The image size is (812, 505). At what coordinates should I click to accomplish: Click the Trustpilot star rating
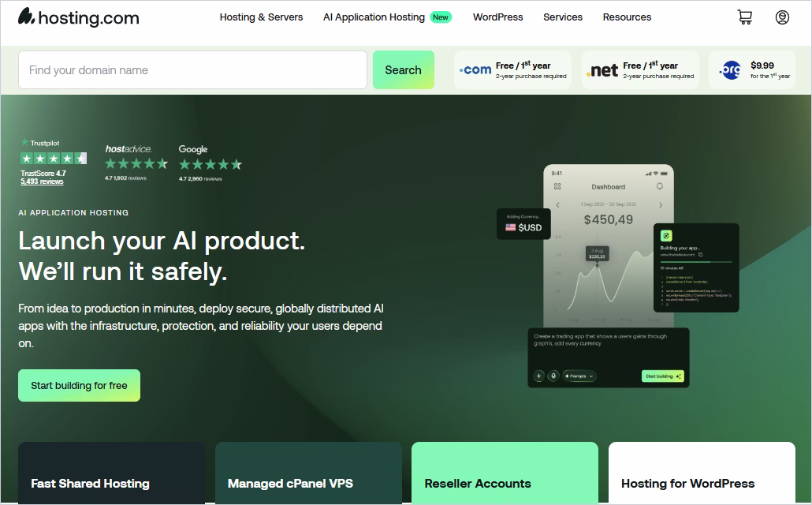[54, 158]
